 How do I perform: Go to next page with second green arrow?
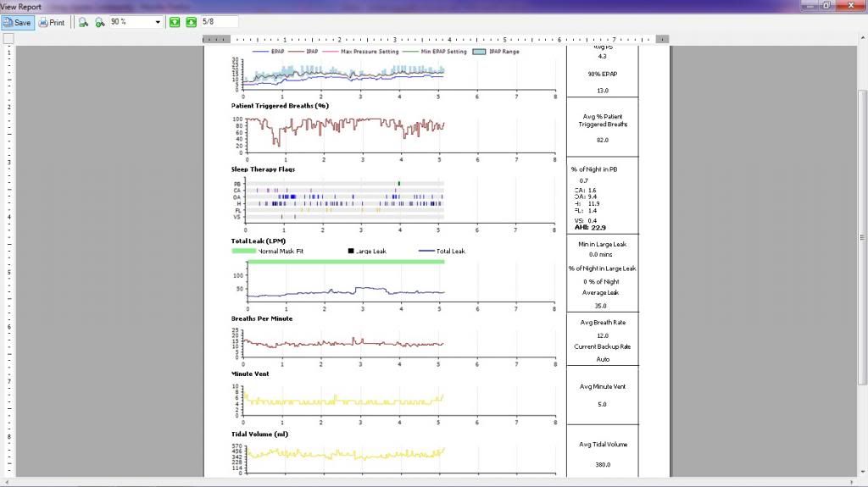191,22
